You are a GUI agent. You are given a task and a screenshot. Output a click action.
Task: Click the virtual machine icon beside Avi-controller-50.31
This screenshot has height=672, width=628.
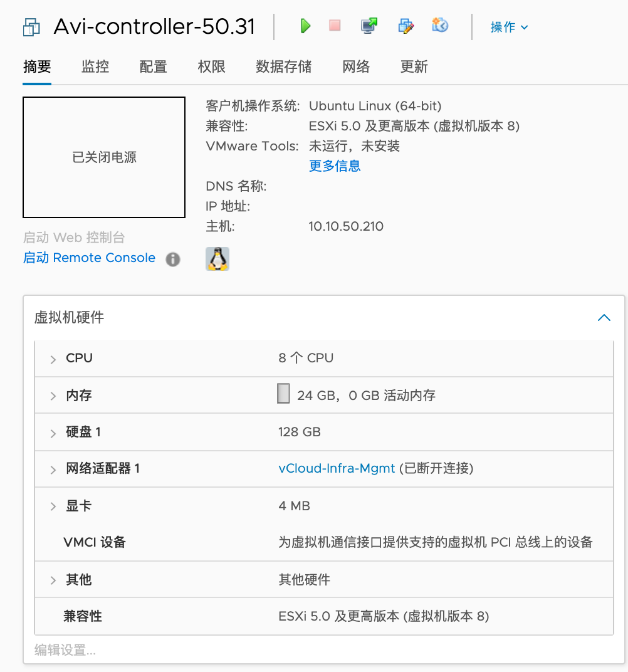31,27
